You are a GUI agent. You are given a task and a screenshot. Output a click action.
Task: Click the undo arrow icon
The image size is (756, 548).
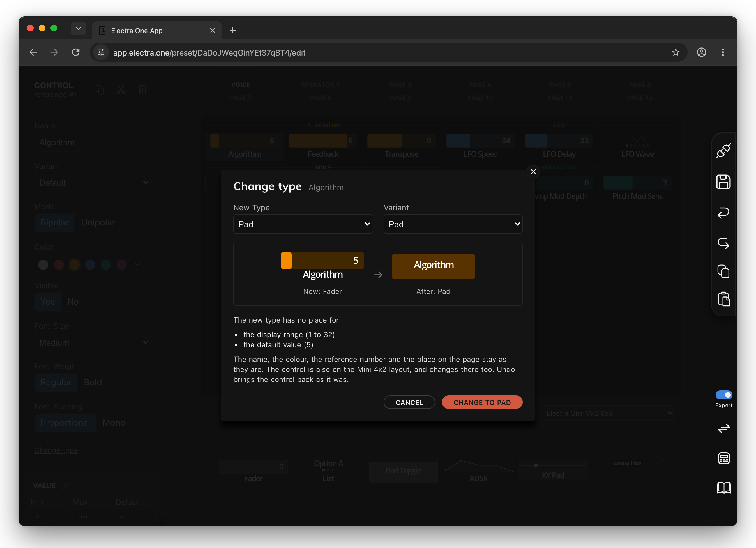point(723,213)
